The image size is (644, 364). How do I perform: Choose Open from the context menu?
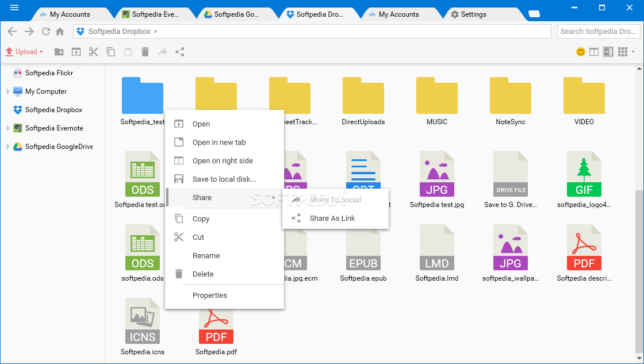(x=224, y=124)
